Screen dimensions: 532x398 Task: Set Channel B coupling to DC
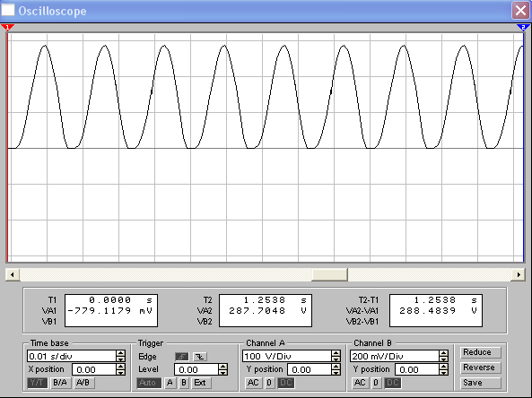[393, 383]
